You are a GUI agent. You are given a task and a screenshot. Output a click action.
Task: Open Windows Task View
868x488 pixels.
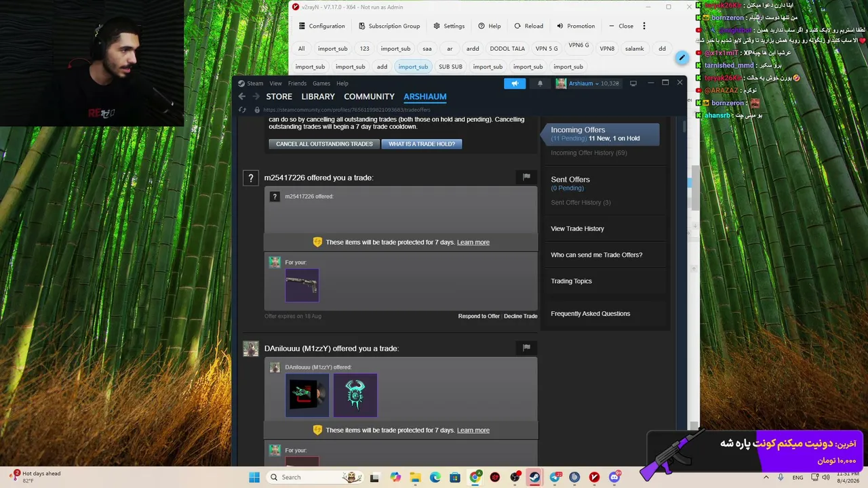pos(374,477)
